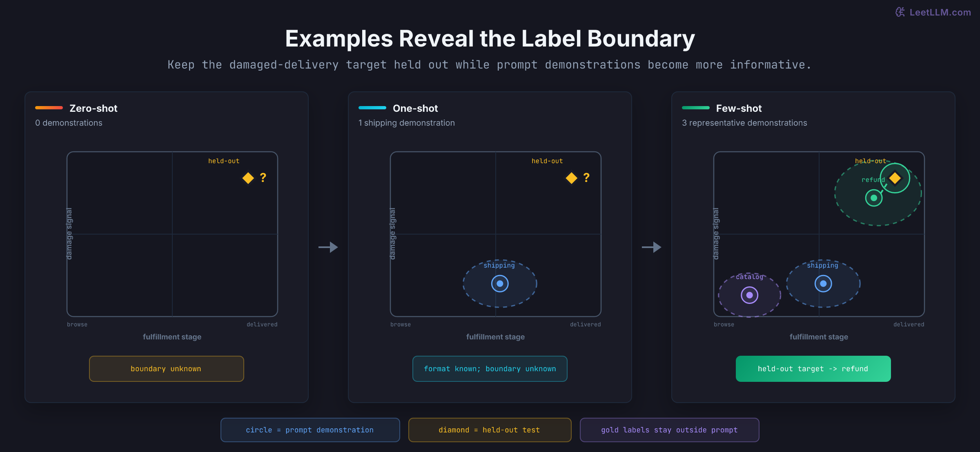Viewport: 980px width, 452px height.
Task: Click "circle = prompt demonstration" legend
Action: pyautogui.click(x=310, y=430)
